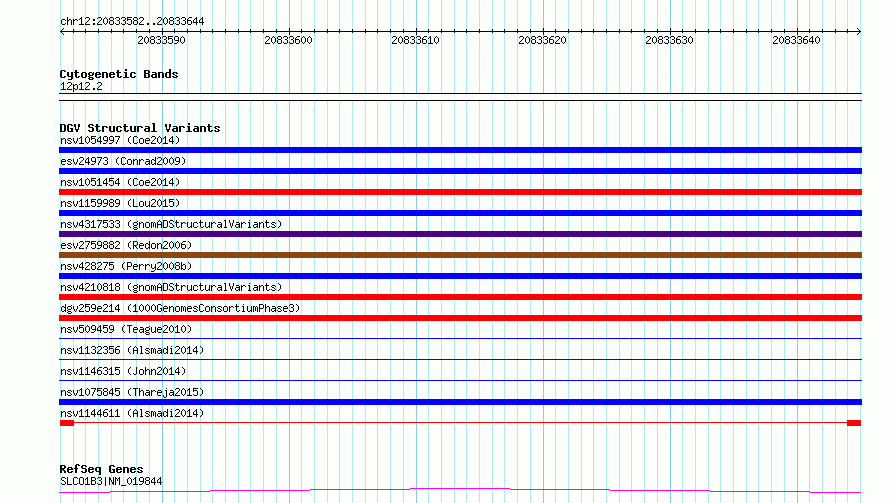Viewport: 890px width, 503px height.
Task: Open variant nsv509459 (Teague2010) label
Action: coord(126,329)
